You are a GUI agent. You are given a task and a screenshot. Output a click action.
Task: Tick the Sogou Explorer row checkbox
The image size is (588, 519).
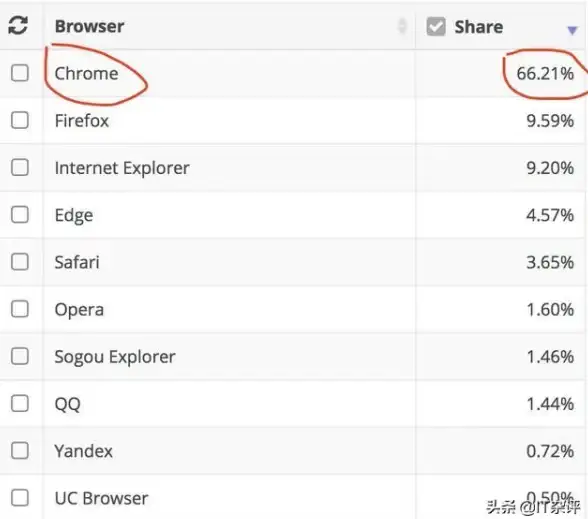coord(20,356)
